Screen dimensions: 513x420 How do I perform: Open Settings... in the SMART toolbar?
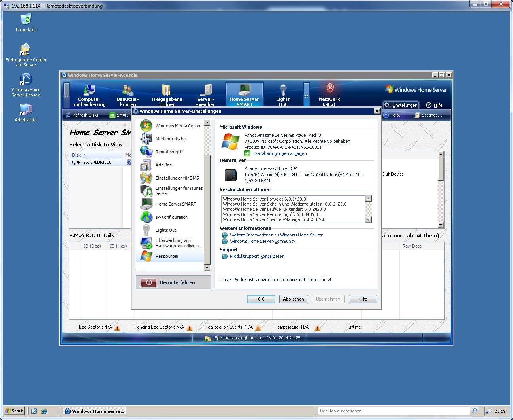(x=428, y=115)
